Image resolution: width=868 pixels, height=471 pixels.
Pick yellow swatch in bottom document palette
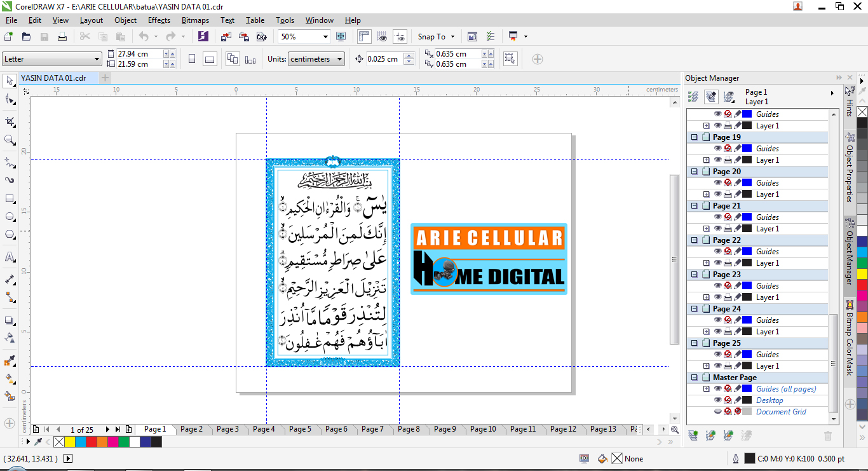coord(69,441)
